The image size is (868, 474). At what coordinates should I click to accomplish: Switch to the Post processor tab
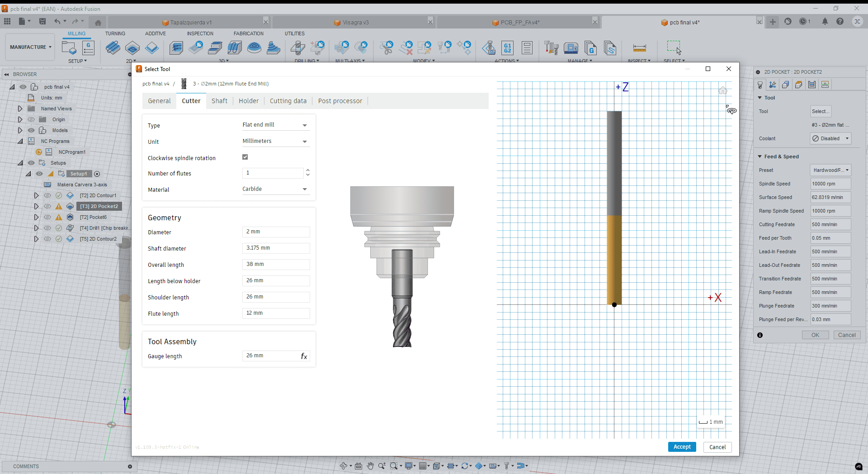340,101
